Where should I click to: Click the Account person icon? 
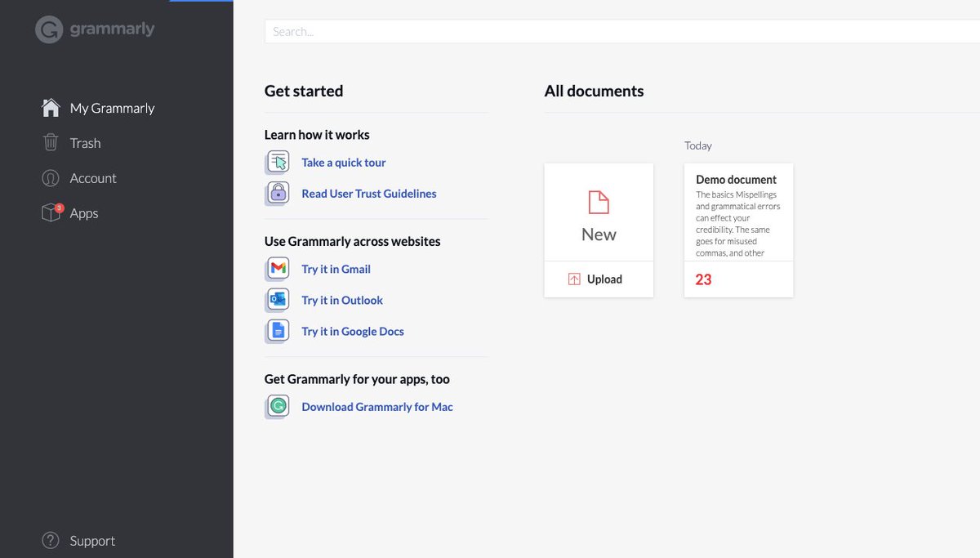coord(51,178)
